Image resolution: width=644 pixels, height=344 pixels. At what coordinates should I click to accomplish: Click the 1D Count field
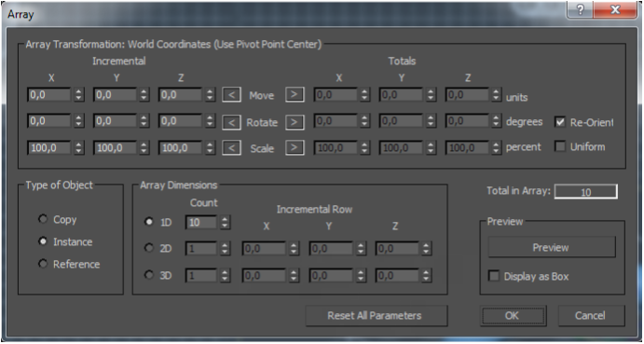click(201, 223)
